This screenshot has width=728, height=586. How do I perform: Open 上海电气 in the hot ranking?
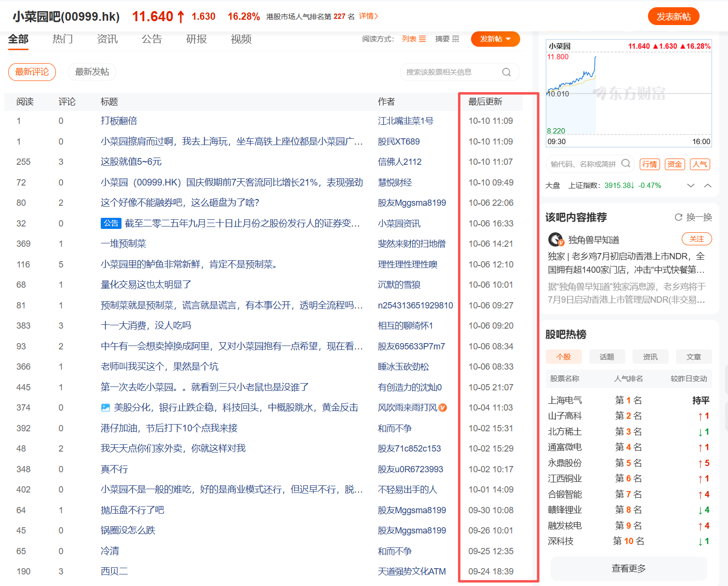pos(565,400)
